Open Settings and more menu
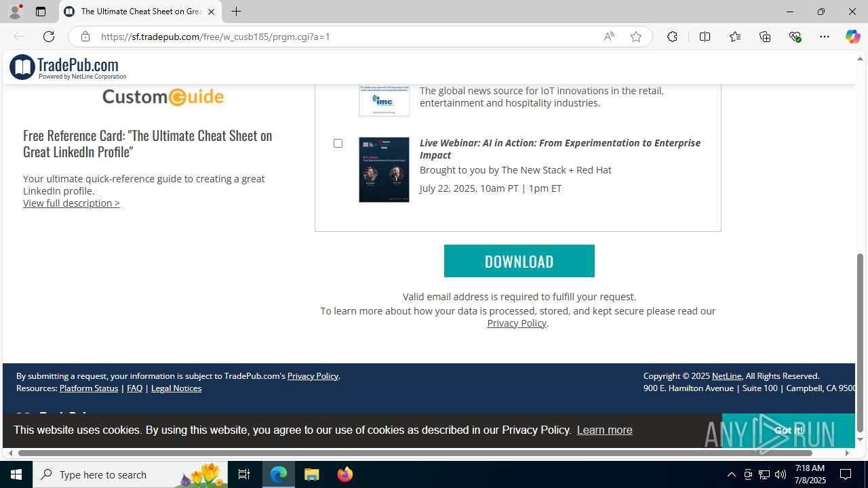 (x=825, y=37)
